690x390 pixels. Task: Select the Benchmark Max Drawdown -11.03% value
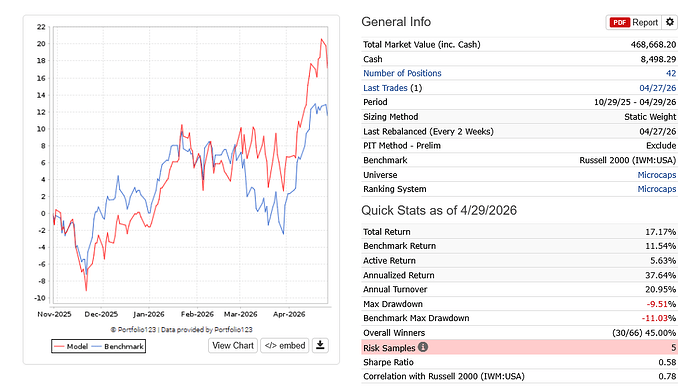click(659, 318)
